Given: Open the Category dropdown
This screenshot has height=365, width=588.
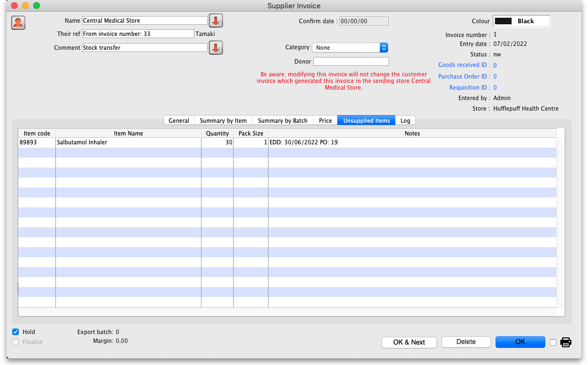Looking at the screenshot, I should pyautogui.click(x=350, y=48).
